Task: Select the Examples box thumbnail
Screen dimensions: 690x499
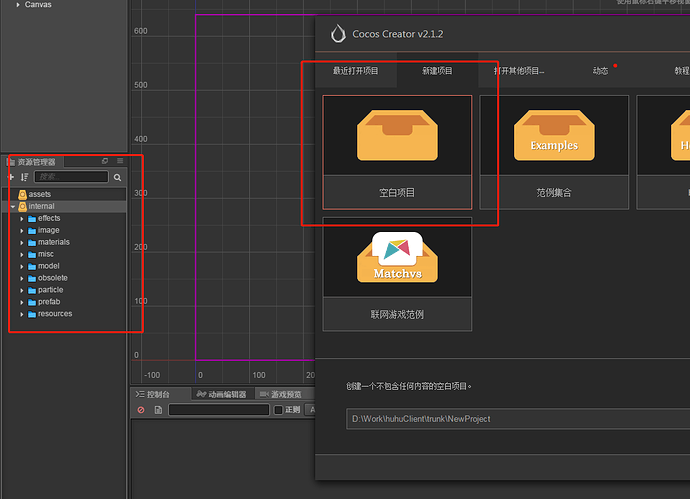Action: tap(554, 136)
